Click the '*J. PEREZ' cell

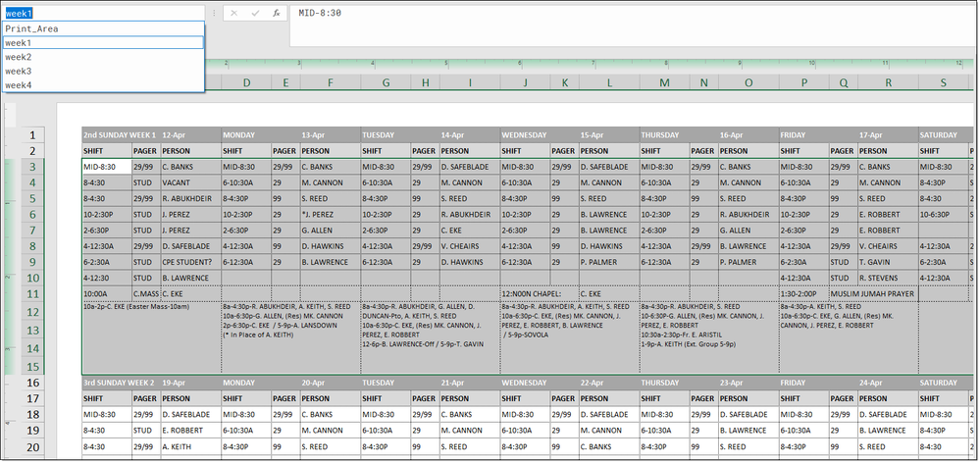(330, 214)
